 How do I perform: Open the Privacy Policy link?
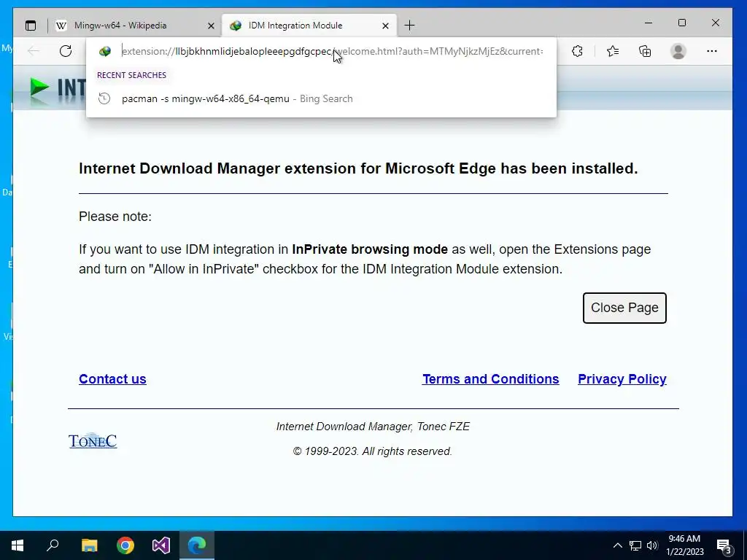pos(622,379)
